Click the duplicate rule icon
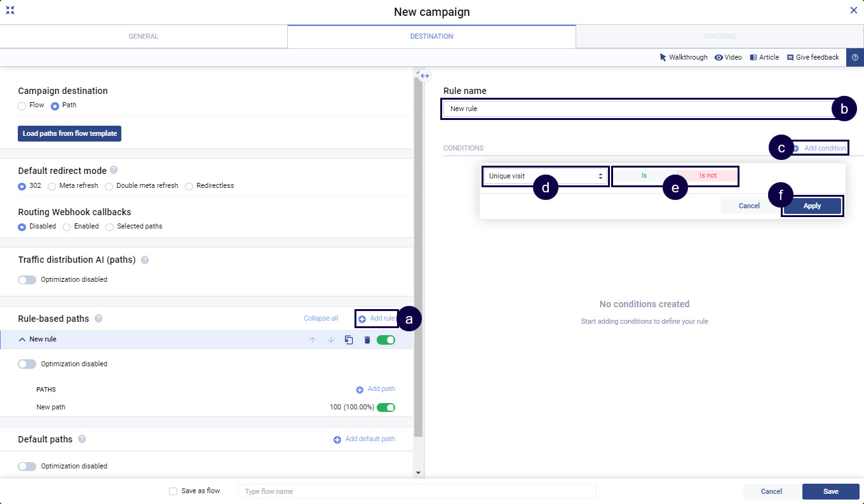 click(x=349, y=340)
